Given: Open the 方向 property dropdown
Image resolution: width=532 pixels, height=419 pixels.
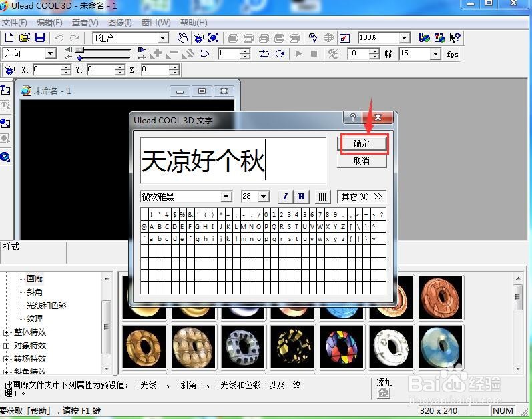Looking at the screenshot, I should (x=51, y=53).
